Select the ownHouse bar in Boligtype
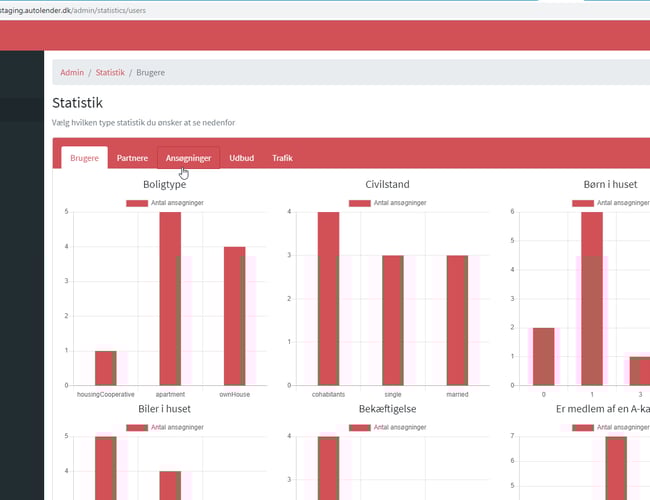This screenshot has height=500, width=650. [x=234, y=315]
